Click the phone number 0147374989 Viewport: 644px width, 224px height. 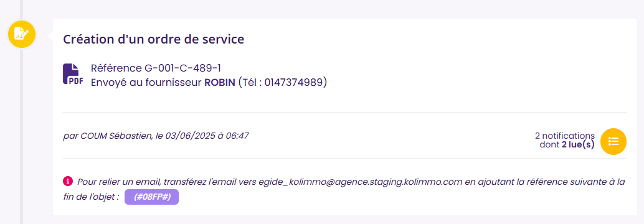point(293,83)
